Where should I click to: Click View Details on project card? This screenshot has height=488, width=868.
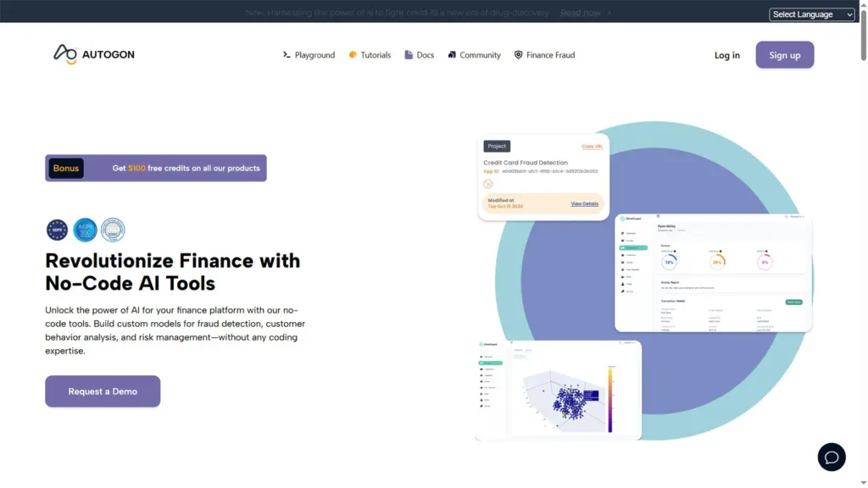(585, 203)
